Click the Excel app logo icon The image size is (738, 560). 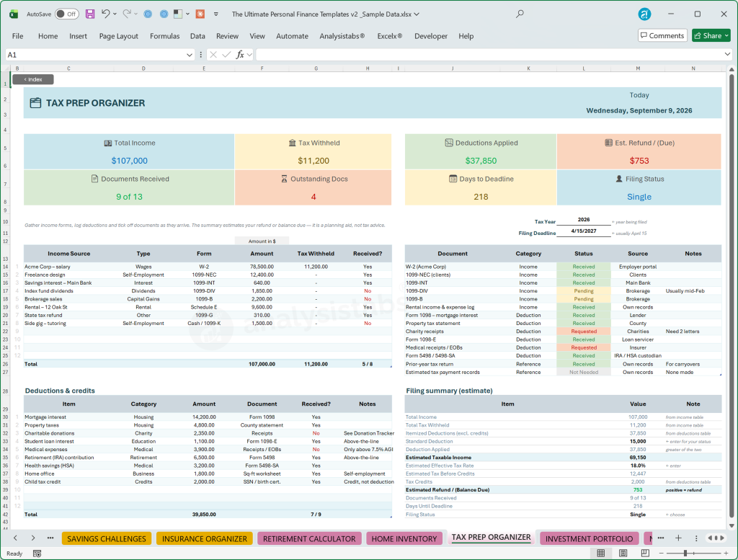pos(14,14)
